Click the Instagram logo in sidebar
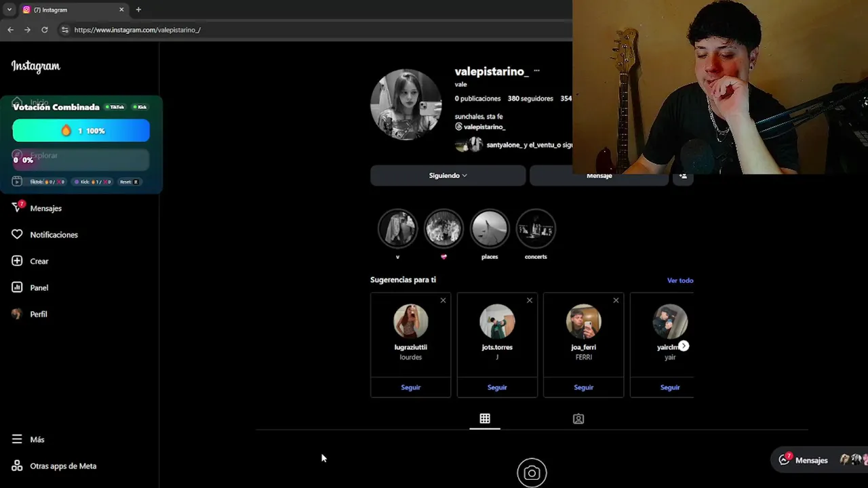 click(36, 66)
